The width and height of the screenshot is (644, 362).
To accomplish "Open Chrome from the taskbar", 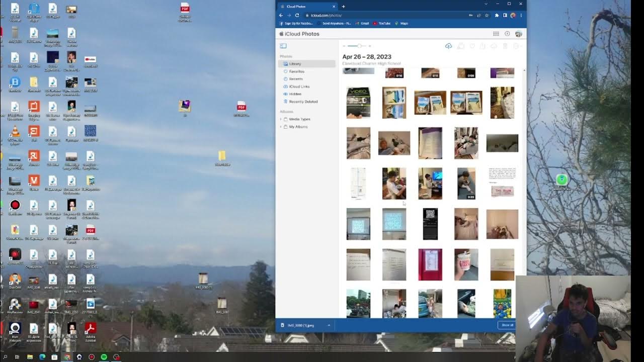I will pyautogui.click(x=67, y=357).
